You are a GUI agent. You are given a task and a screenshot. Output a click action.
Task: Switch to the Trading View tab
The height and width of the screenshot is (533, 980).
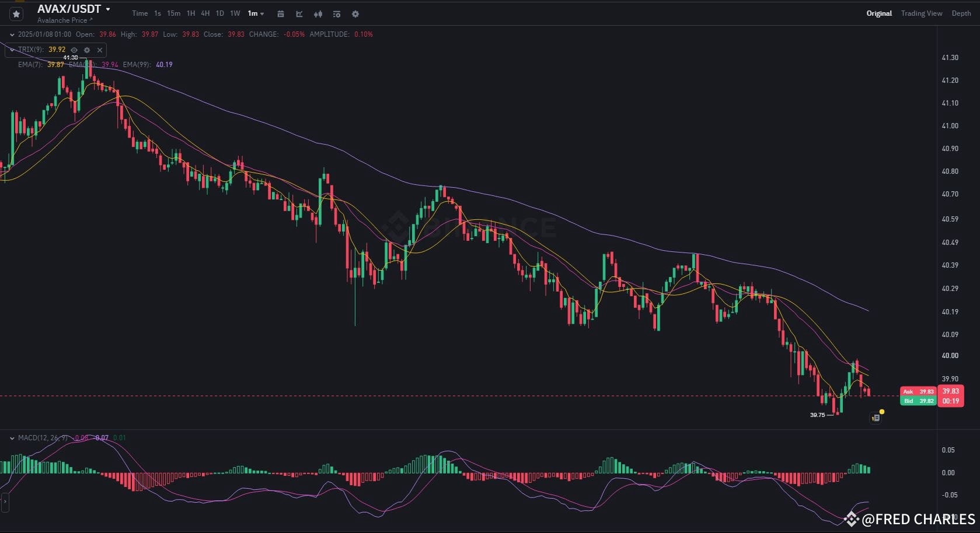[x=921, y=13]
